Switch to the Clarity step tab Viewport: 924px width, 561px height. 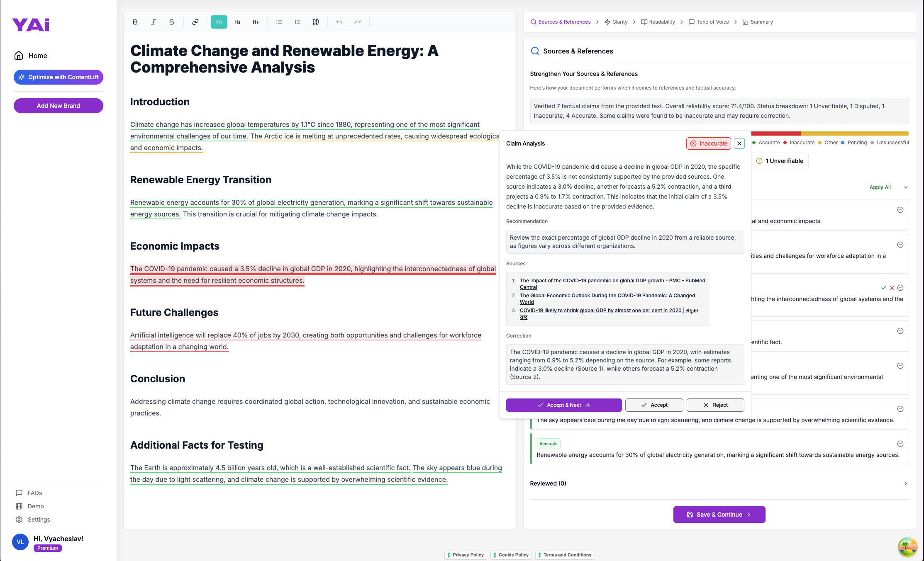click(x=616, y=22)
